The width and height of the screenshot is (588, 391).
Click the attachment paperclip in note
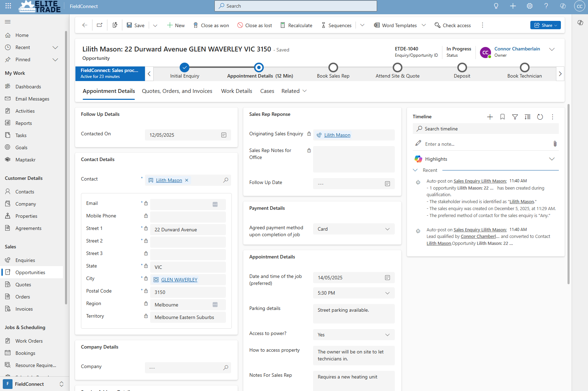coord(555,144)
